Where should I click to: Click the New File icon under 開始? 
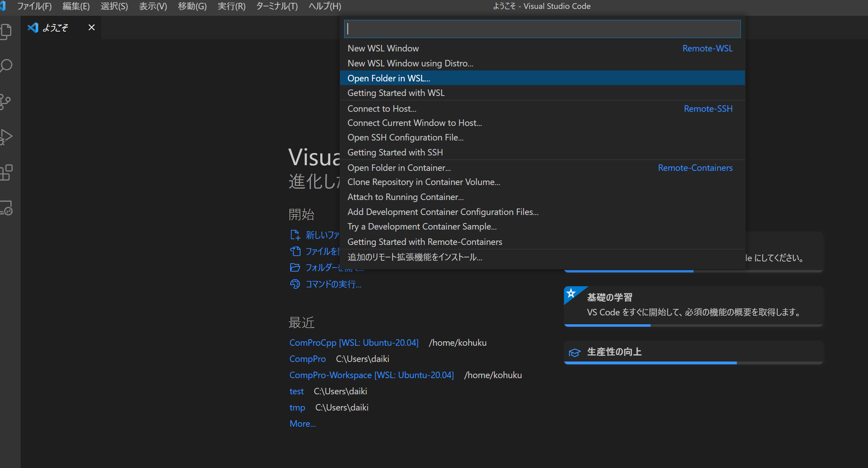[x=295, y=235]
